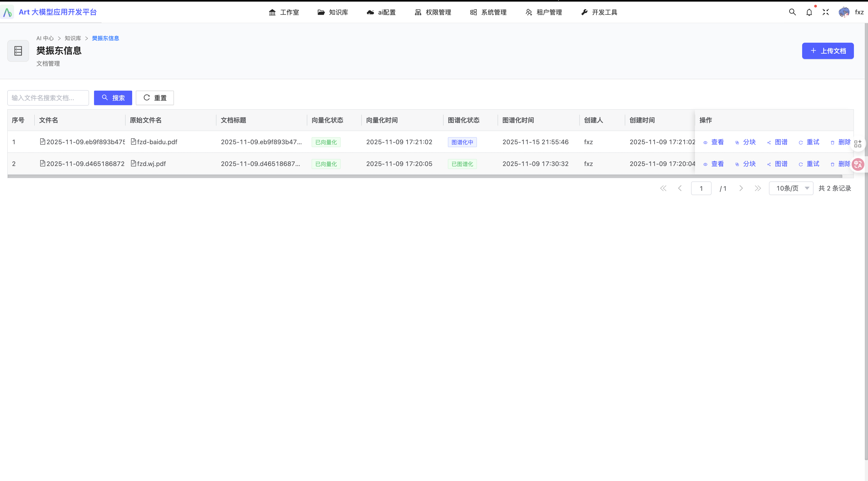Click the document list icon beside 樊振东信息
The width and height of the screenshot is (868, 481).
[x=18, y=51]
